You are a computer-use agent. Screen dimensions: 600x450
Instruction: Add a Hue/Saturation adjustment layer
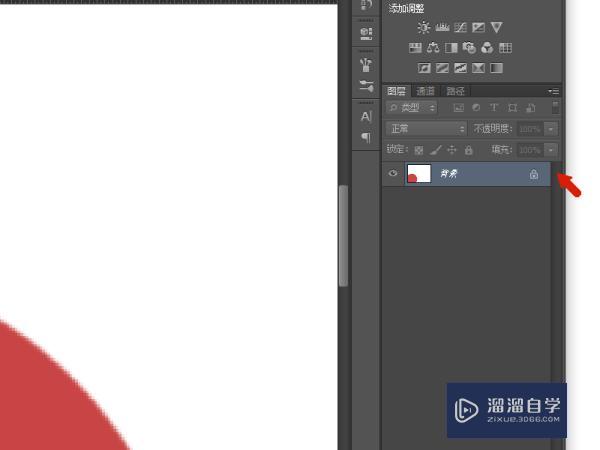(x=415, y=48)
